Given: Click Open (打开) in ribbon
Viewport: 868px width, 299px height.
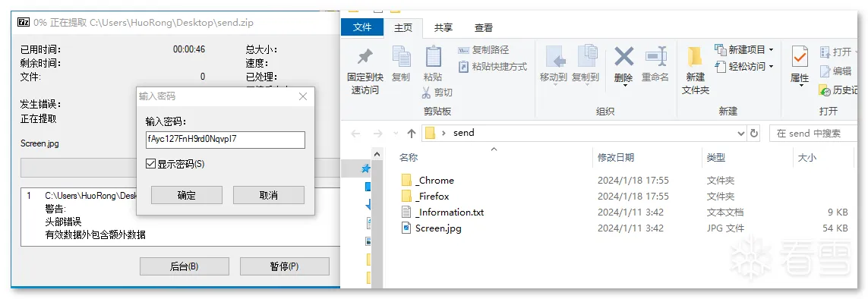Looking at the screenshot, I should [839, 52].
